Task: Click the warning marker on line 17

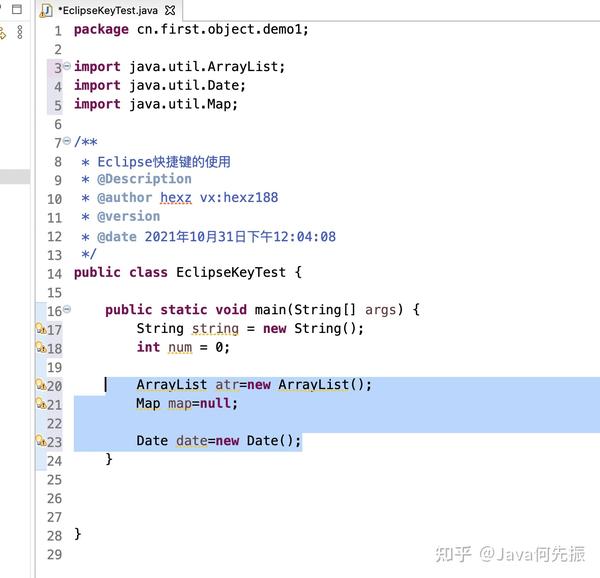Action: point(41,329)
